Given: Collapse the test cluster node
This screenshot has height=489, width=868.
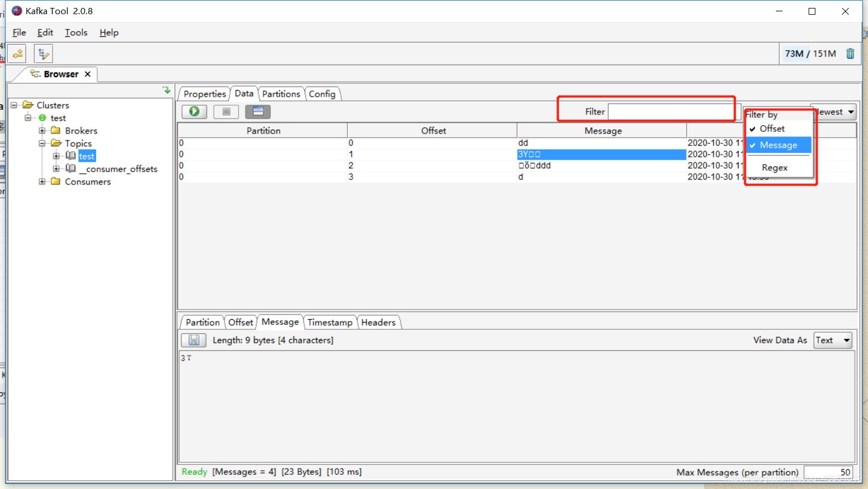Looking at the screenshot, I should 28,118.
